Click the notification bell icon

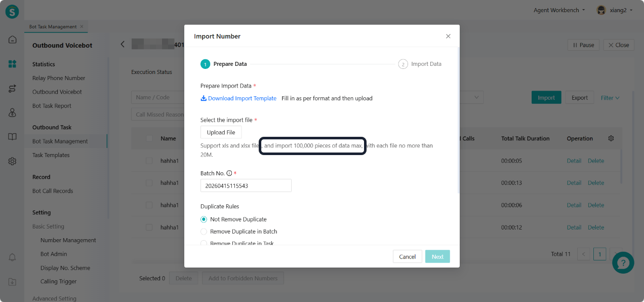pyautogui.click(x=13, y=257)
